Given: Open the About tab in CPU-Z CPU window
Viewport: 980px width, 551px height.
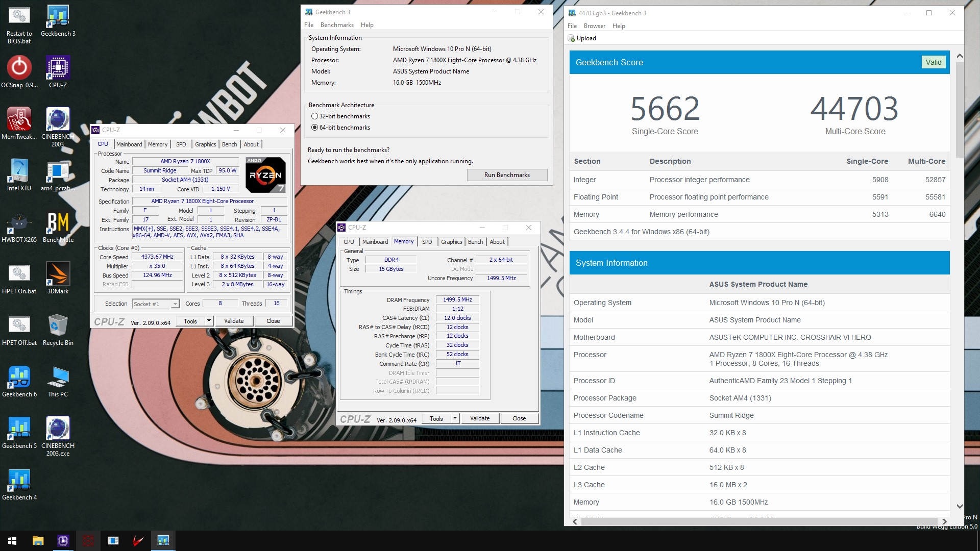Looking at the screenshot, I should point(251,144).
